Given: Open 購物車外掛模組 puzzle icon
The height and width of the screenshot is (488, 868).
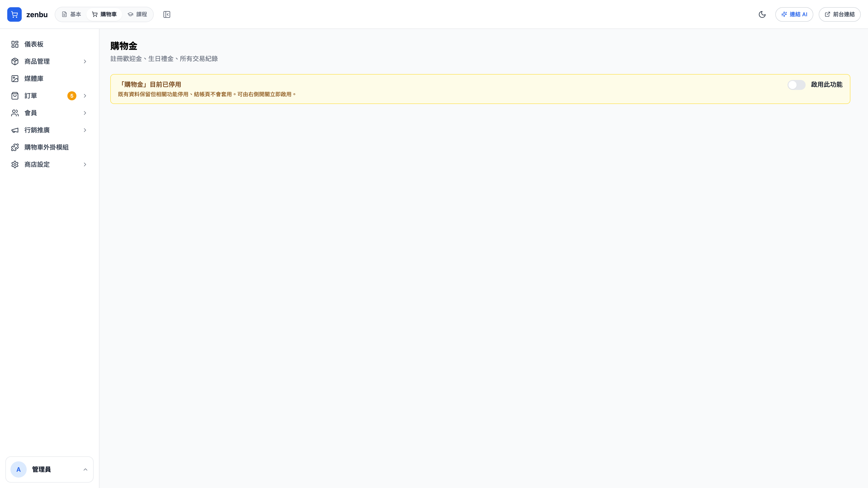Looking at the screenshot, I should pos(15,147).
